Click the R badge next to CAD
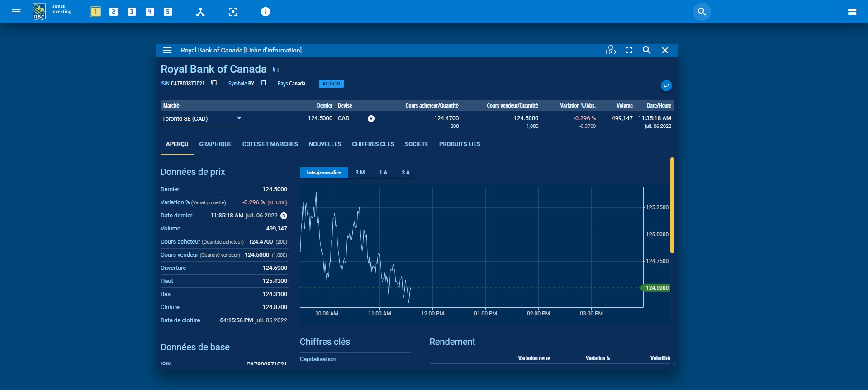Viewport: 868px width, 390px height. pyautogui.click(x=371, y=118)
